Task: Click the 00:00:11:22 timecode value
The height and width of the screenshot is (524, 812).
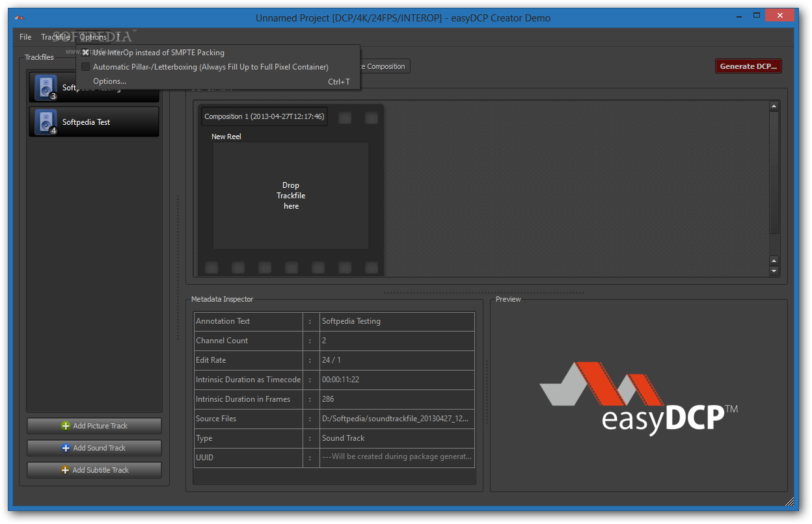Action: [x=340, y=380]
